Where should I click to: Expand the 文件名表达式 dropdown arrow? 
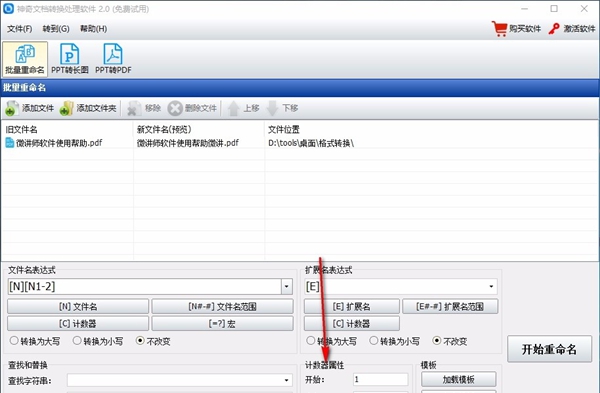click(x=287, y=286)
